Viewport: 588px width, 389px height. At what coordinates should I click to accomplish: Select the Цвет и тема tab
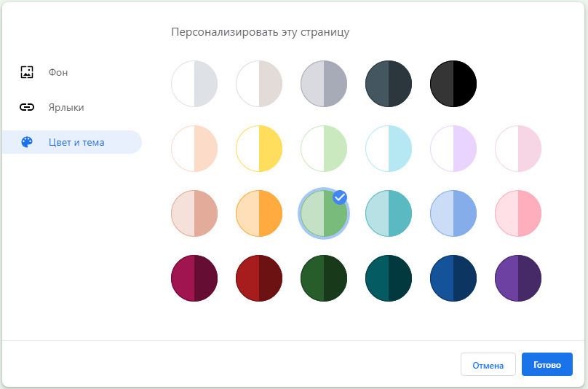tap(71, 142)
